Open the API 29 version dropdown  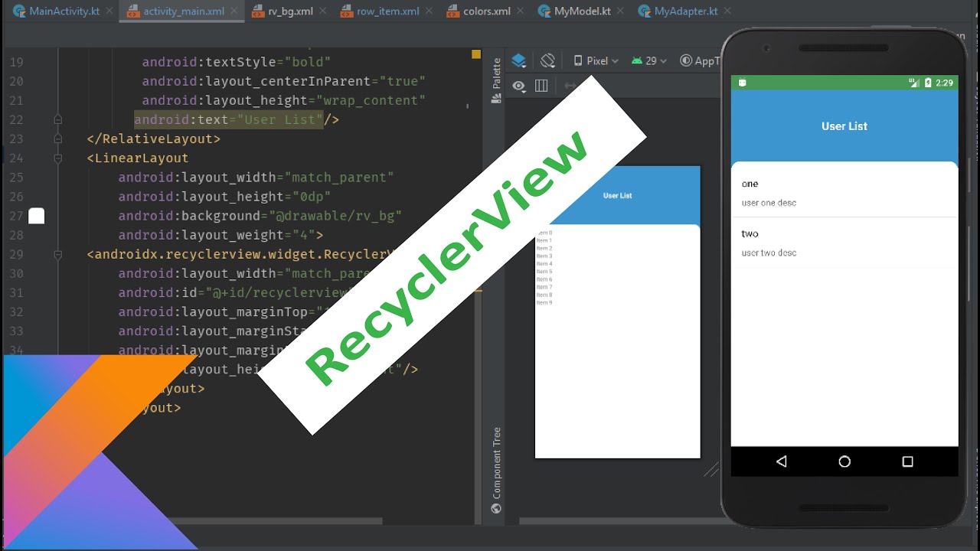coord(649,60)
